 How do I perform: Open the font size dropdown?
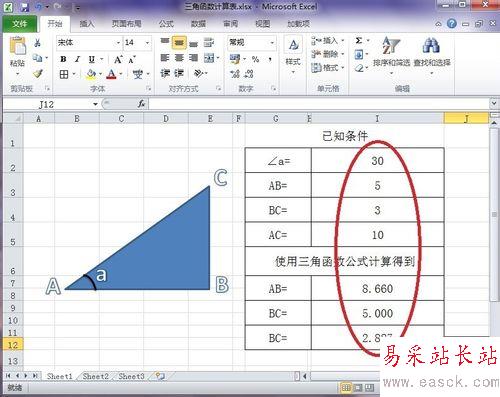click(147, 43)
